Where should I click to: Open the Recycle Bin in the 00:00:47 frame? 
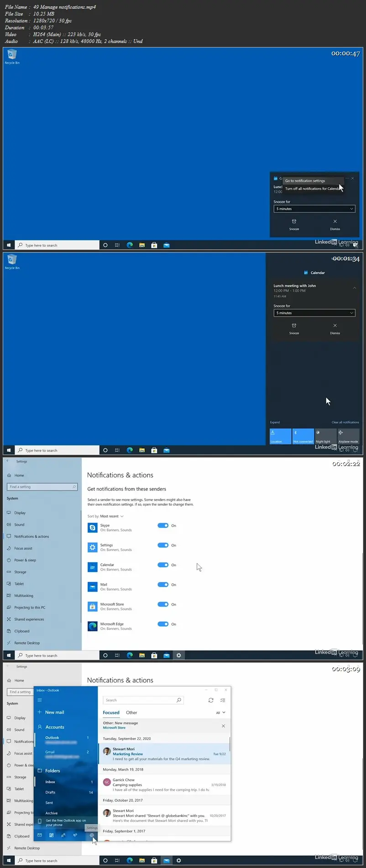click(12, 57)
